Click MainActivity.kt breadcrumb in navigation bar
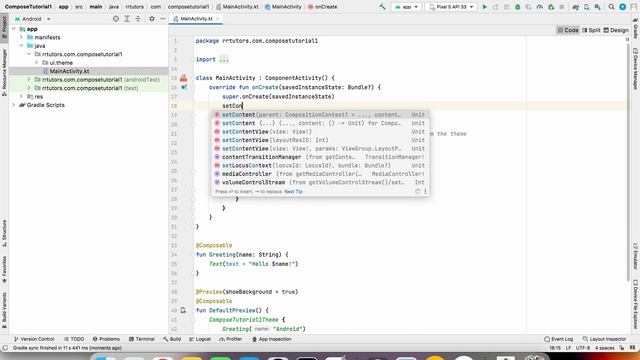Image resolution: width=640 pixels, height=360 pixels. click(x=237, y=7)
